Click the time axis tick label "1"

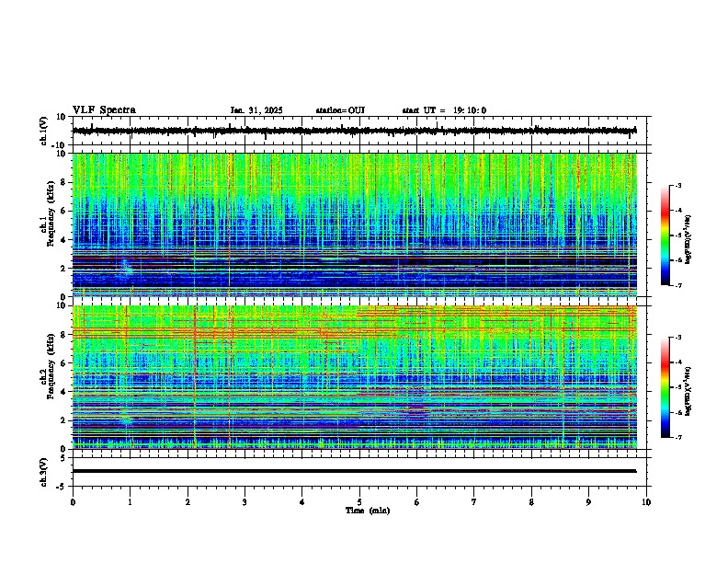click(x=130, y=502)
